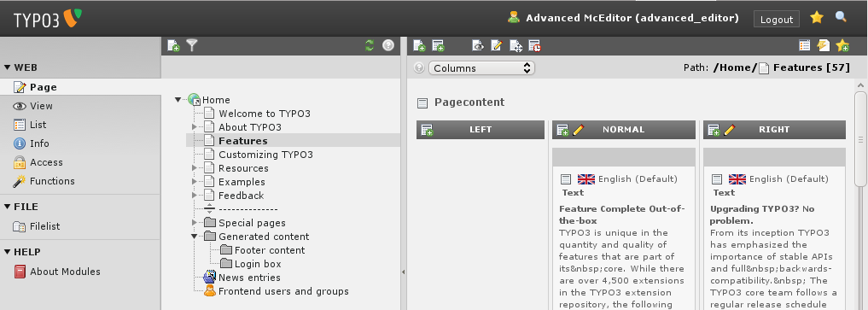
Task: Create shortcut star icon in docheader
Action: [842, 45]
